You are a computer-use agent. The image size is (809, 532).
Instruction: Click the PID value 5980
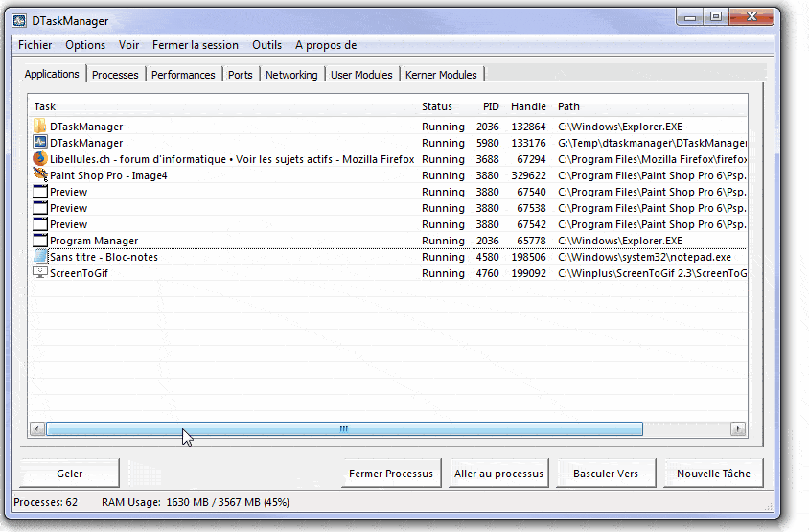[488, 143]
